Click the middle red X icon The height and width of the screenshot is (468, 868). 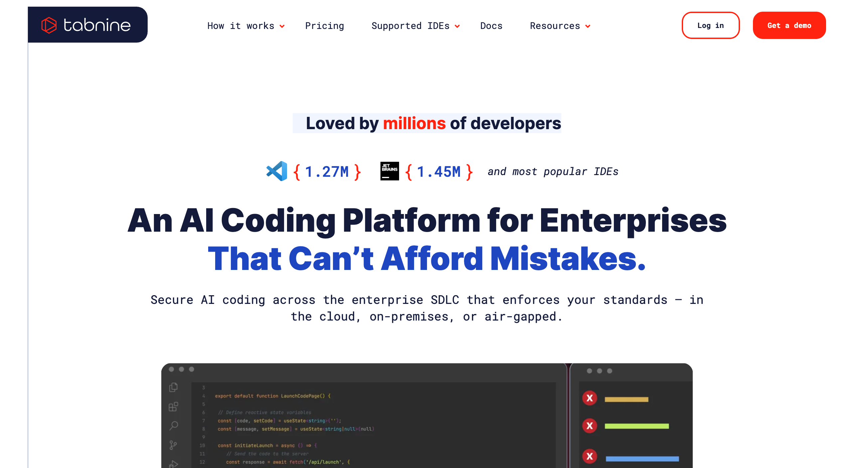[x=589, y=426]
